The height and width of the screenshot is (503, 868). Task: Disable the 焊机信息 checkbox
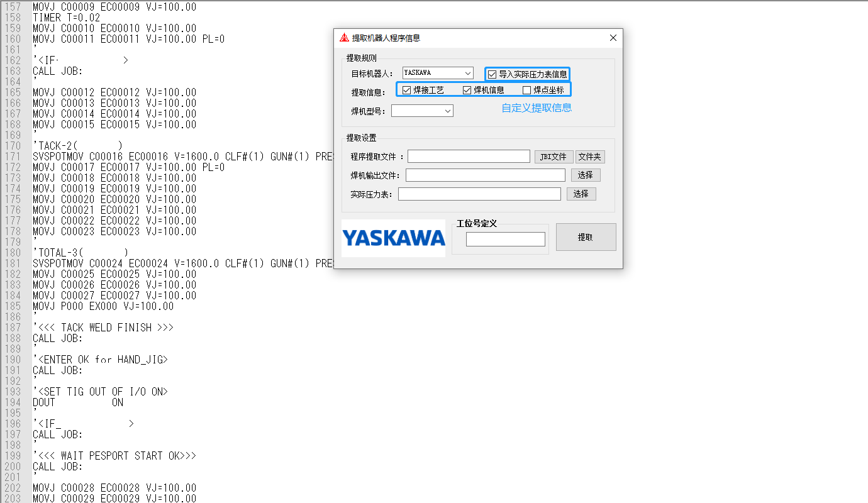point(466,89)
